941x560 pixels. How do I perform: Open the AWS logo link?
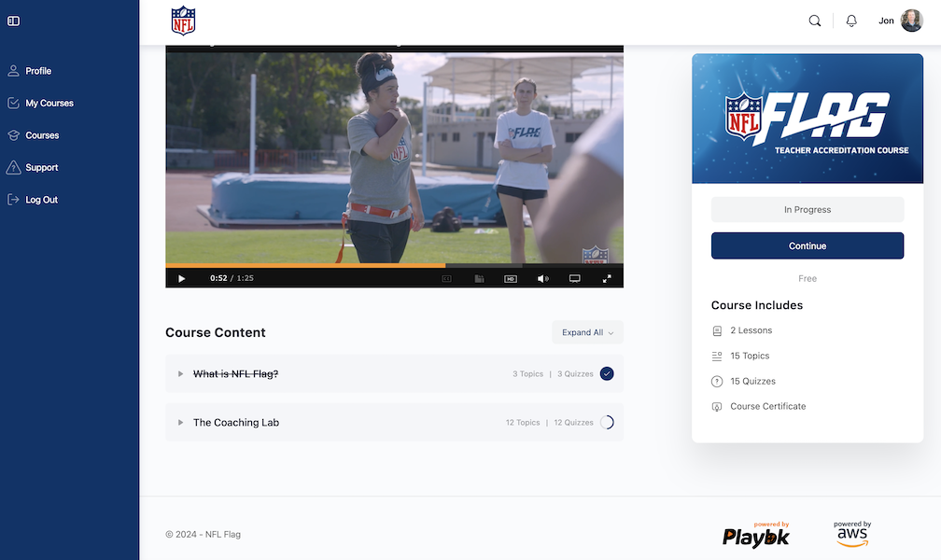point(852,534)
